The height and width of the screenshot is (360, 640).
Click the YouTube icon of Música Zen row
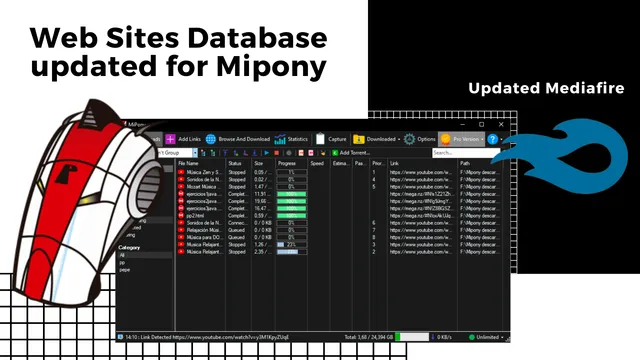181,172
